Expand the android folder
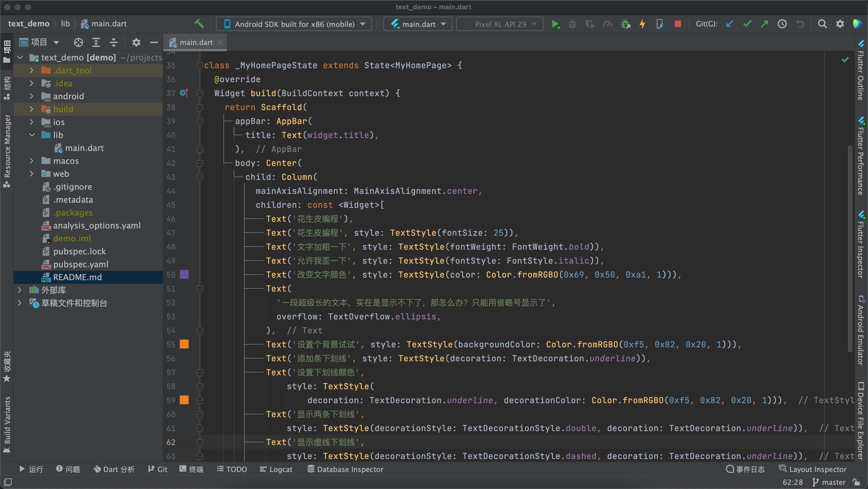Screen dimensions: 868x489 click(31, 96)
